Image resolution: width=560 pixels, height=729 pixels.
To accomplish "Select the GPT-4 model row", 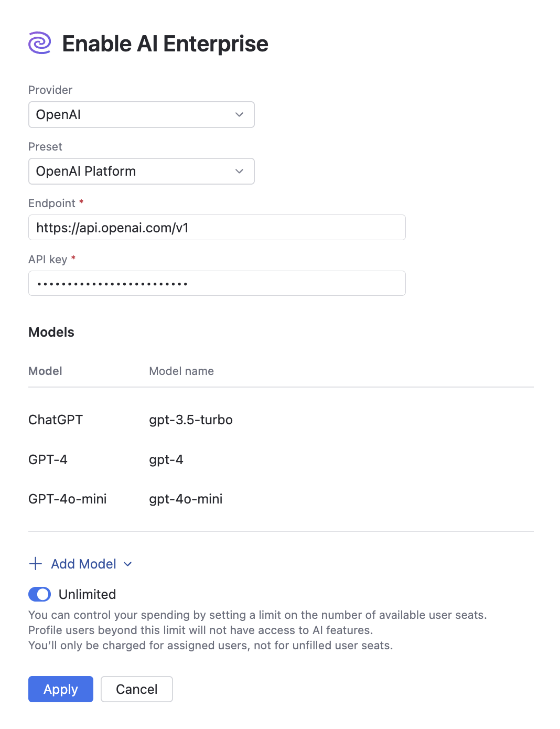I will click(x=48, y=459).
